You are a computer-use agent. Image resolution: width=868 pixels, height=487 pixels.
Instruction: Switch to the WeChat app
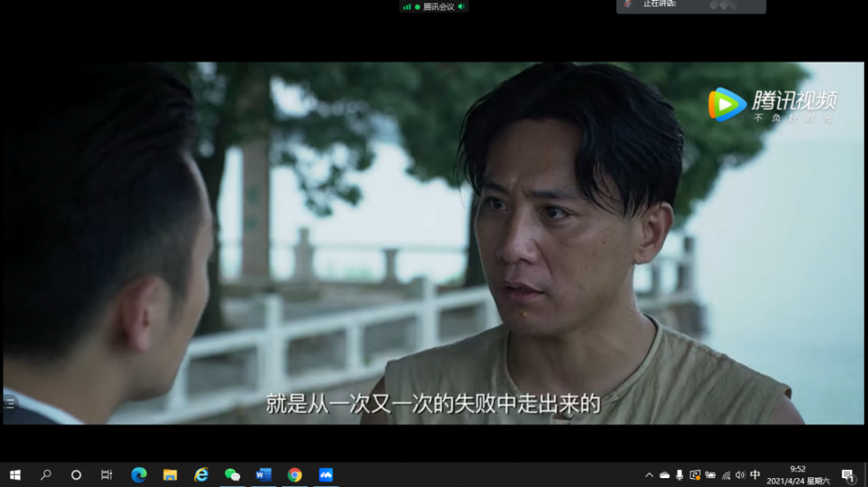[x=232, y=475]
